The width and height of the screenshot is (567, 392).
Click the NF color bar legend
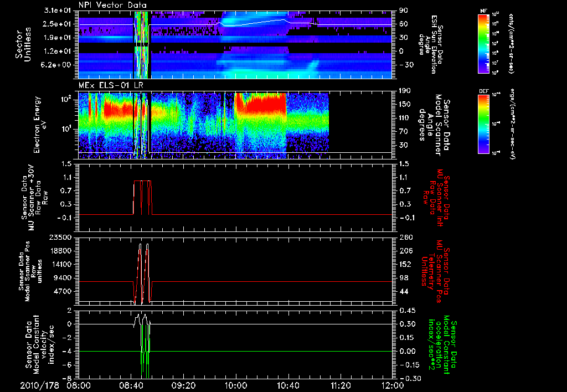[x=484, y=43]
